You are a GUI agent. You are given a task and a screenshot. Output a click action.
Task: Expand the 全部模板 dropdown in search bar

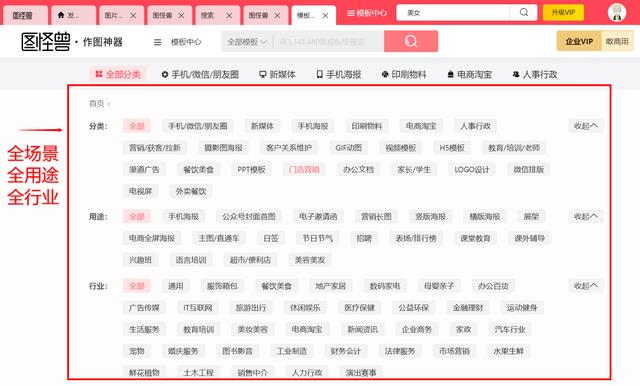[247, 42]
